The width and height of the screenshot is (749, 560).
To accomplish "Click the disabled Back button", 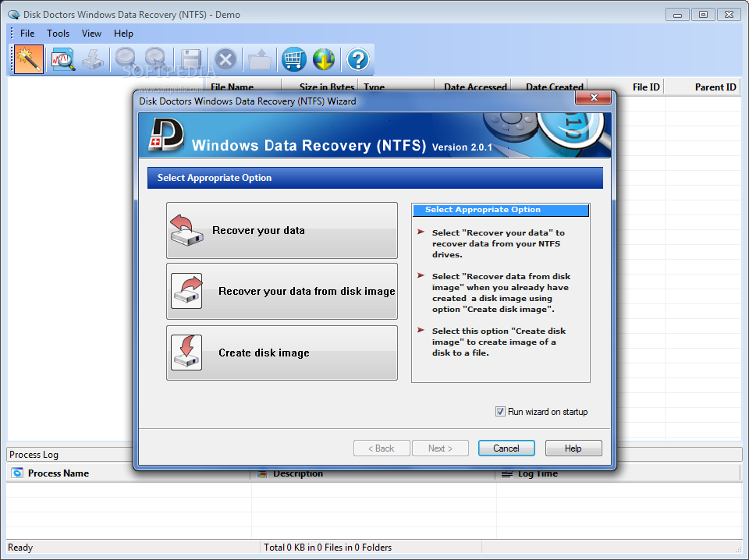I will [382, 448].
